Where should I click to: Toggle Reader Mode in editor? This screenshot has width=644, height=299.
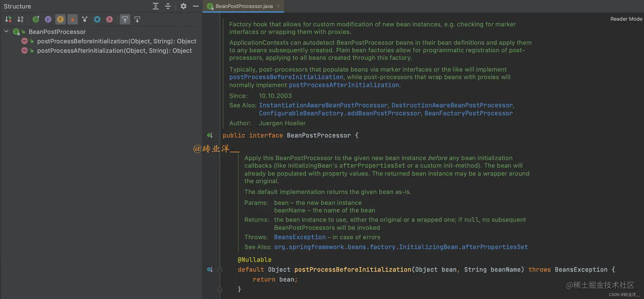626,19
